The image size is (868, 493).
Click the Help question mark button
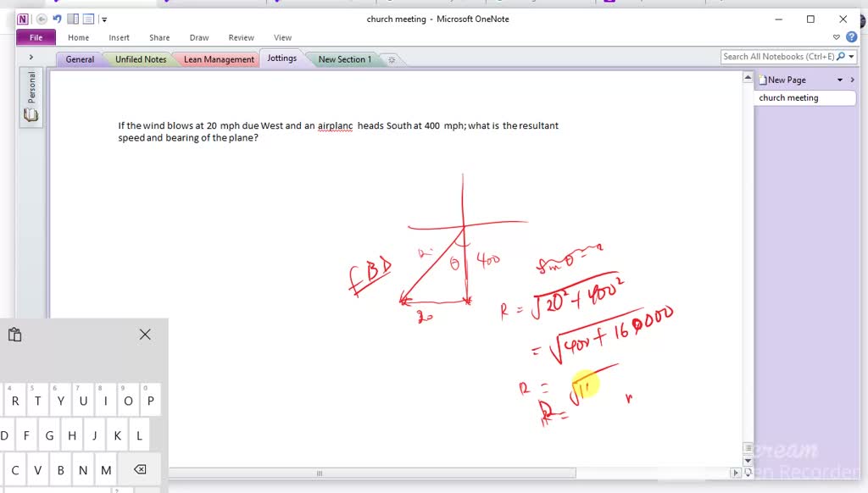coord(850,36)
